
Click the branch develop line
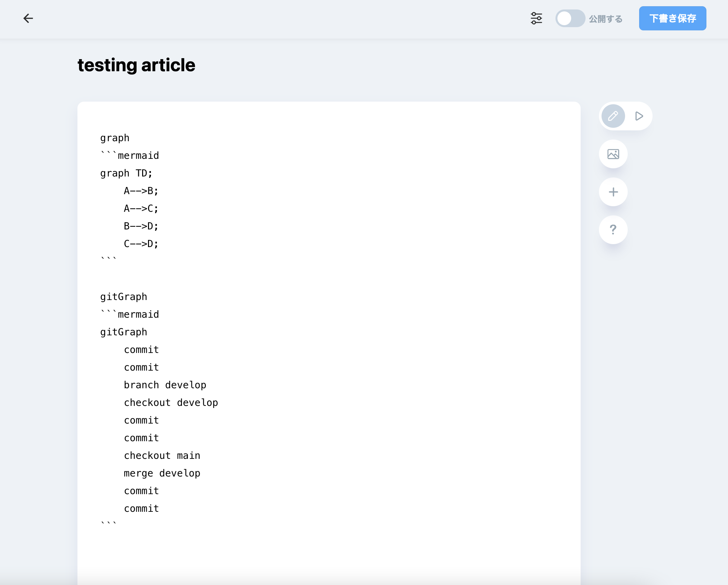165,385
